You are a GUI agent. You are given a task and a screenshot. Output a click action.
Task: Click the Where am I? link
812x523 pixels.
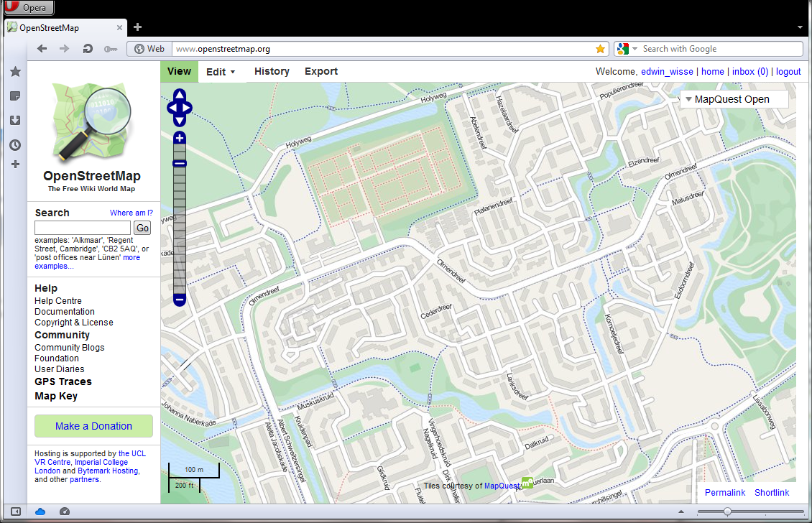point(132,213)
